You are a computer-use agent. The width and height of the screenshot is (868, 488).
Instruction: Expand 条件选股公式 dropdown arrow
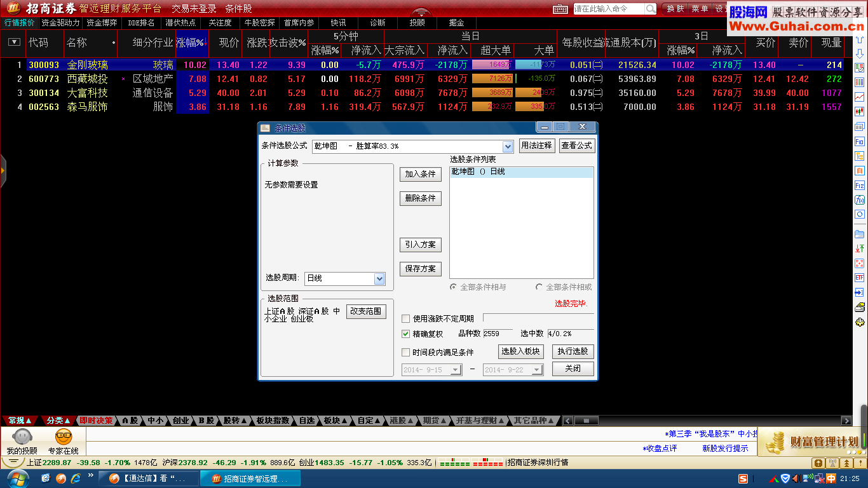pyautogui.click(x=508, y=147)
